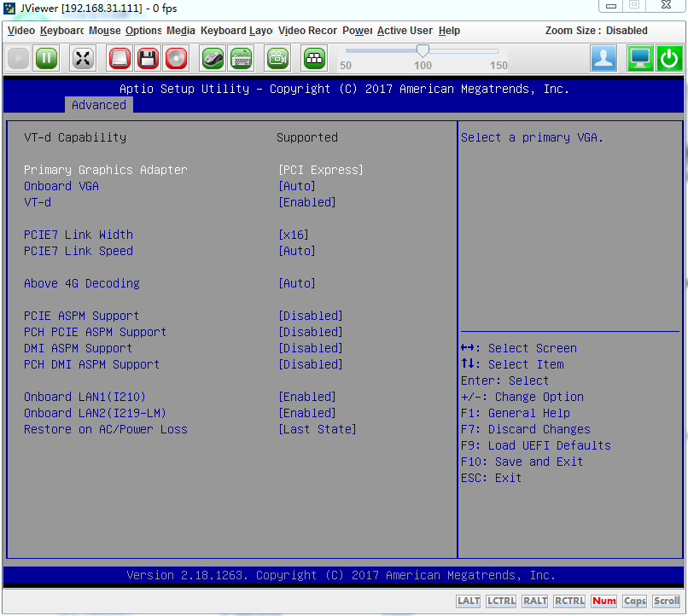
Task: Click the CD/DVD media redirection icon
Action: [x=176, y=58]
